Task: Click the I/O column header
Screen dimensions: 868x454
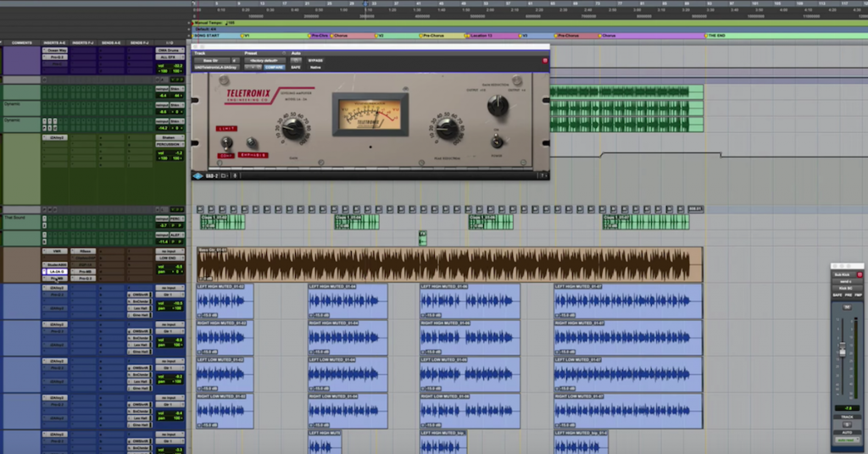Action: pyautogui.click(x=170, y=42)
